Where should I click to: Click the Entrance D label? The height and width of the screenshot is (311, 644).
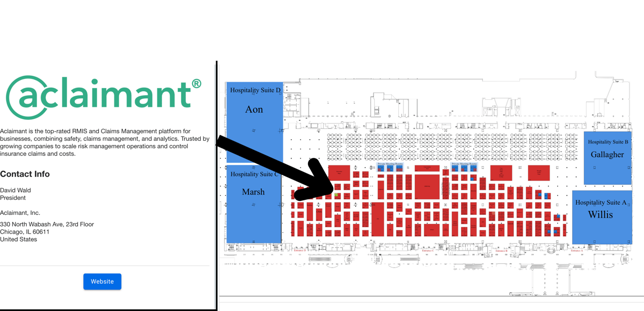300,250
